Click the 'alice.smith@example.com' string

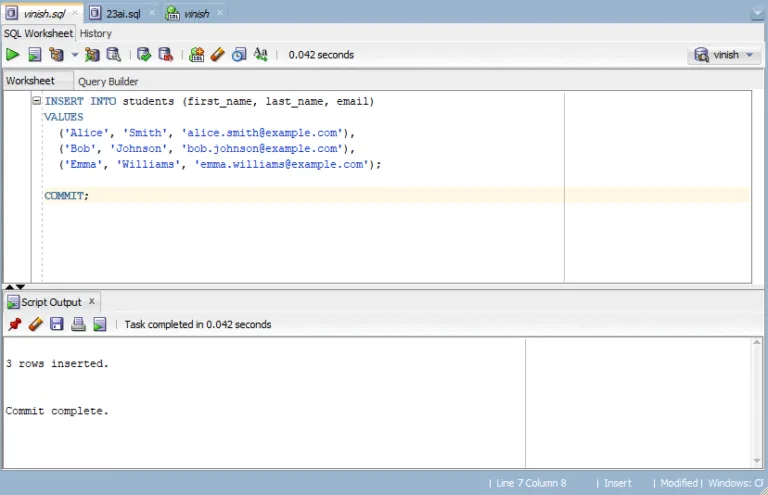pos(262,133)
